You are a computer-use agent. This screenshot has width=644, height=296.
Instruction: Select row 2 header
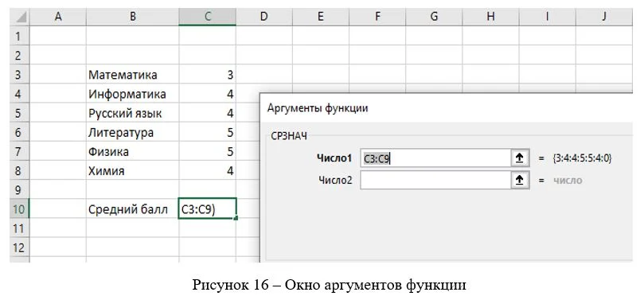[x=20, y=55]
